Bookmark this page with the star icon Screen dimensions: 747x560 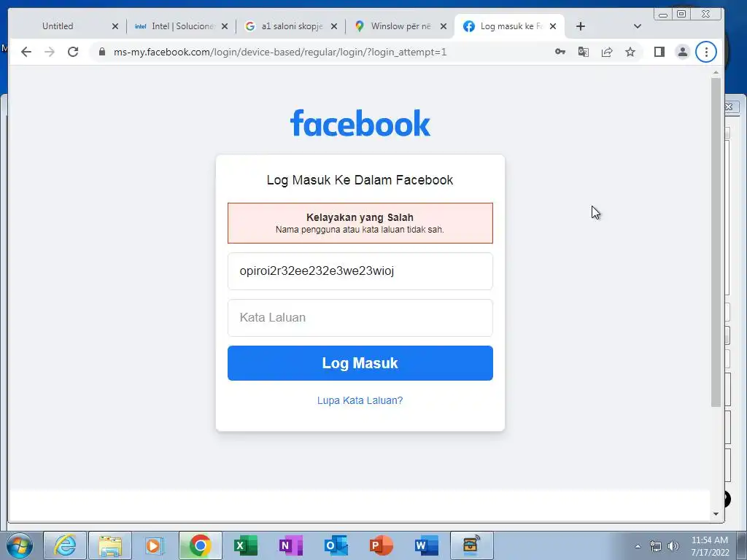[630, 52]
